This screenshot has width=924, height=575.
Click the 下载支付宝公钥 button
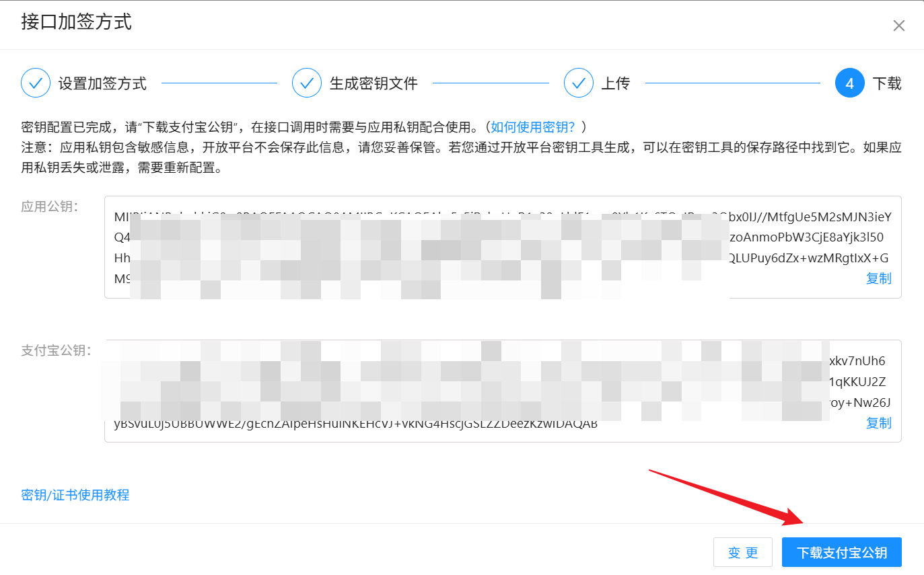[x=841, y=553]
